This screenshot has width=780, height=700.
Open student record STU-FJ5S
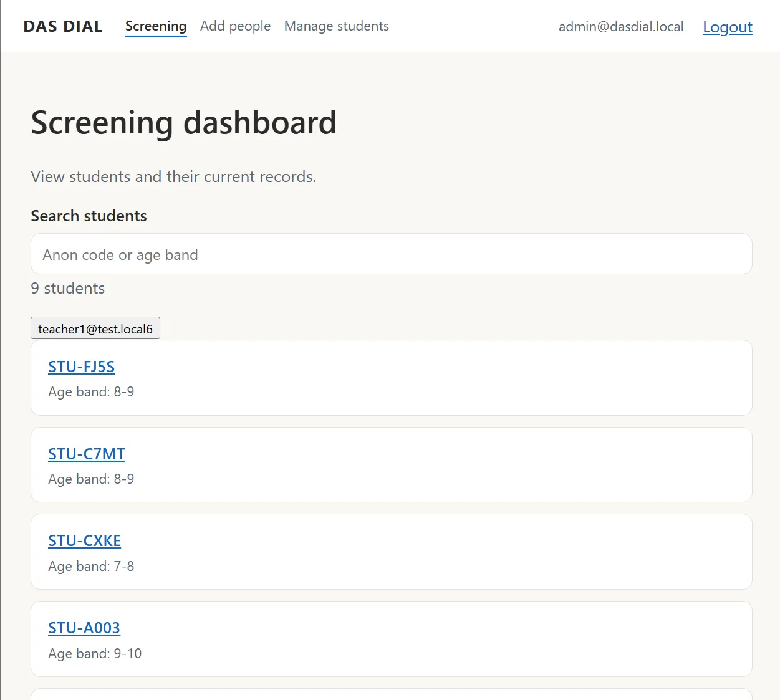click(82, 367)
